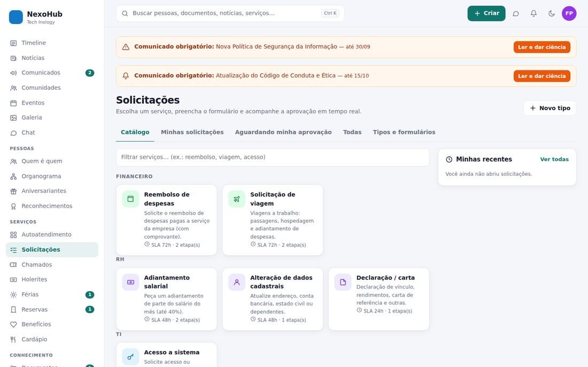Open the Galeria sidebar item

point(52,118)
